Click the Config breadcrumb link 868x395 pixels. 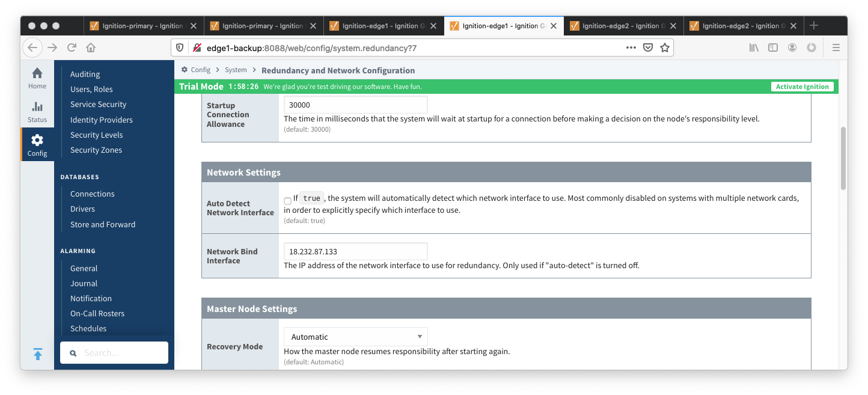point(201,70)
